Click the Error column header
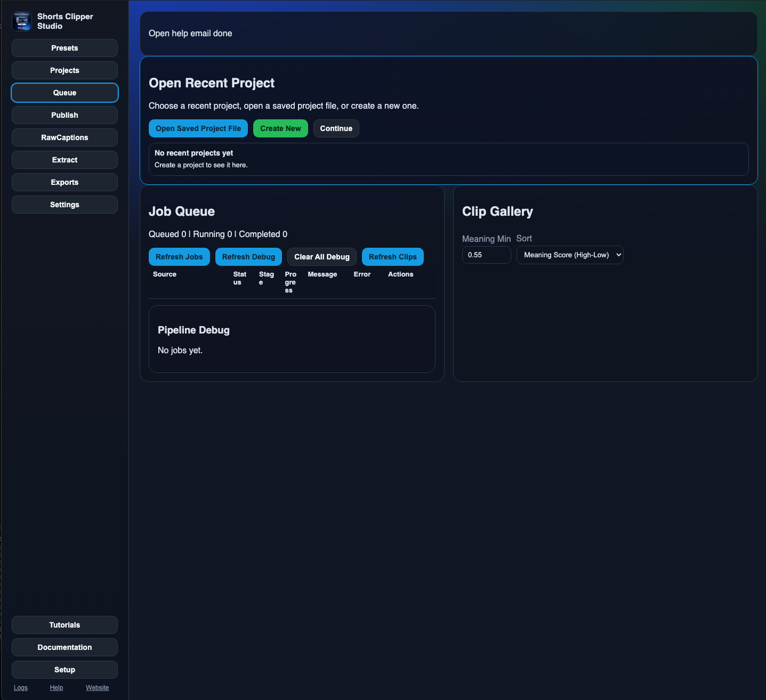Screen dimensions: 766x700 [362, 274]
